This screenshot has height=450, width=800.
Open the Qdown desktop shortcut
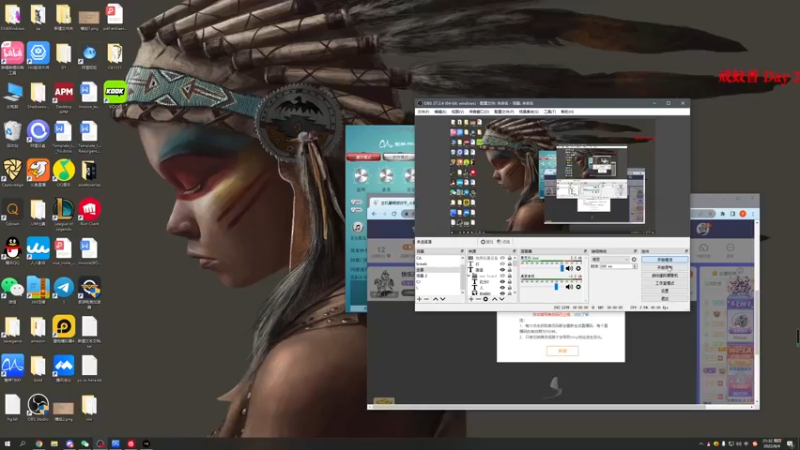click(12, 212)
